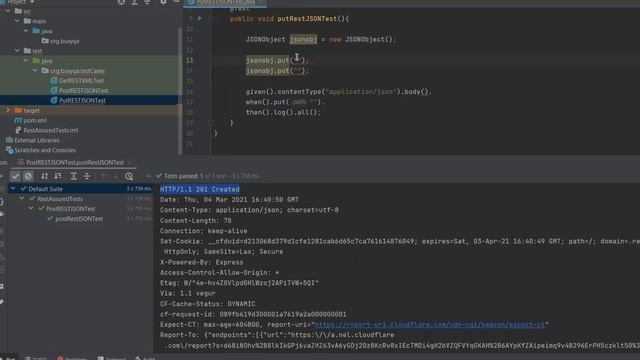Viewport: 640px width, 360px height.
Task: Open TODO tool window tab
Action: coord(36,358)
